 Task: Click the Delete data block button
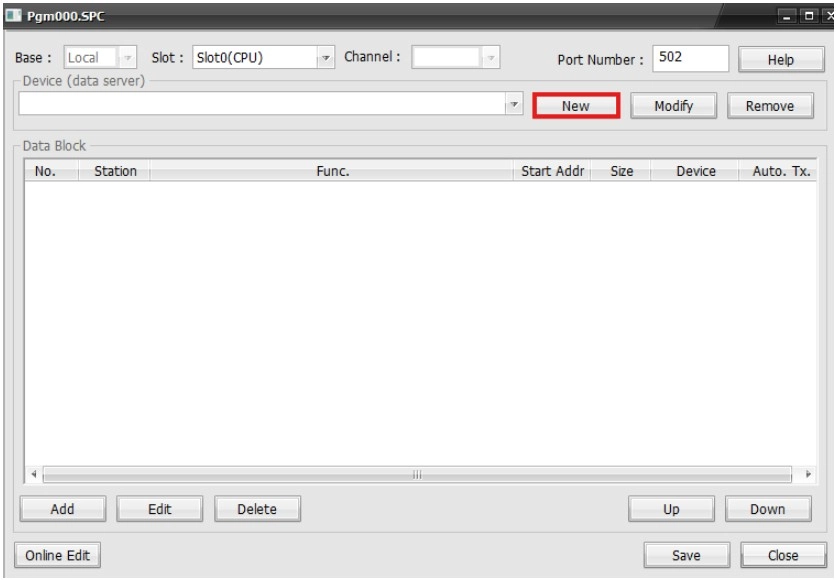[257, 509]
